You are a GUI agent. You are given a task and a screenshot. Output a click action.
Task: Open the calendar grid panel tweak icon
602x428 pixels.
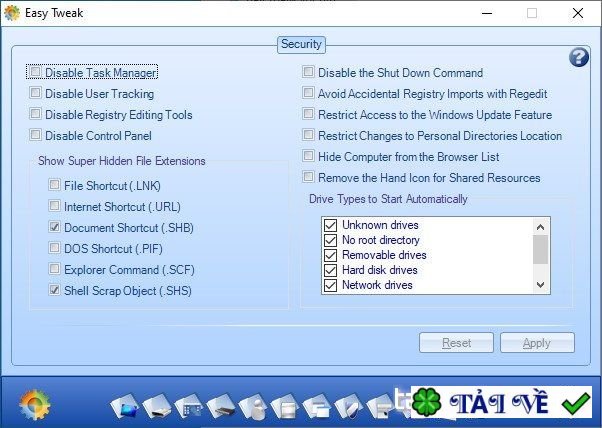[190, 406]
